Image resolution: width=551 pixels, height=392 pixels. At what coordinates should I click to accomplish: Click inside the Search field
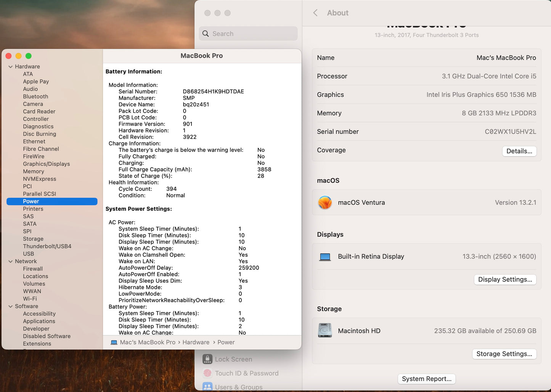click(x=248, y=34)
